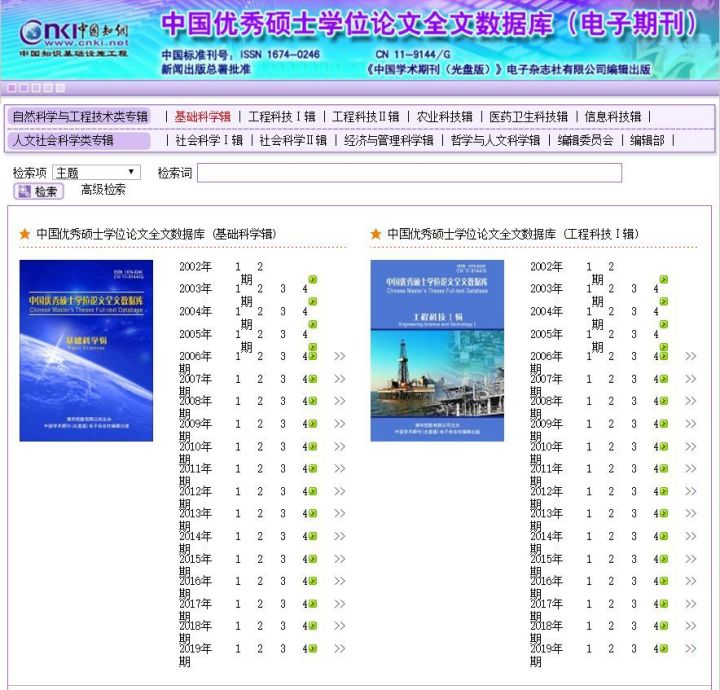Viewport: 720px width, 690px height.
Task: Click green icon on 2015年 row, 工程科技Ⅰ辑
Action: 664,559
